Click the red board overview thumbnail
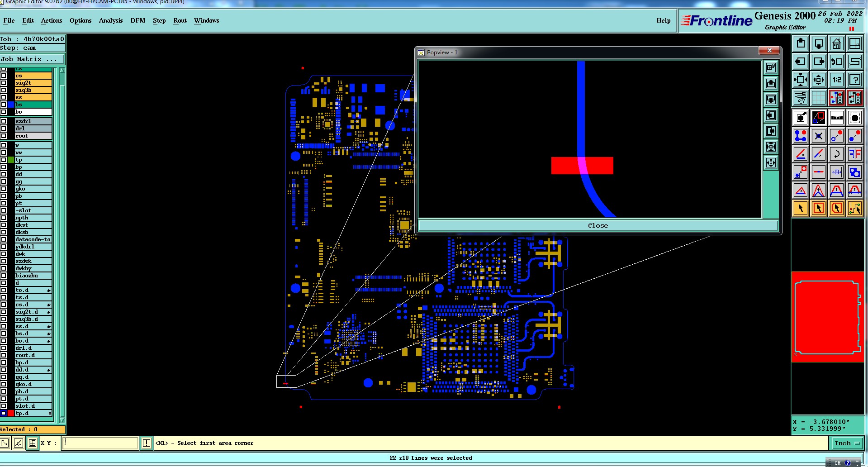 (x=827, y=317)
